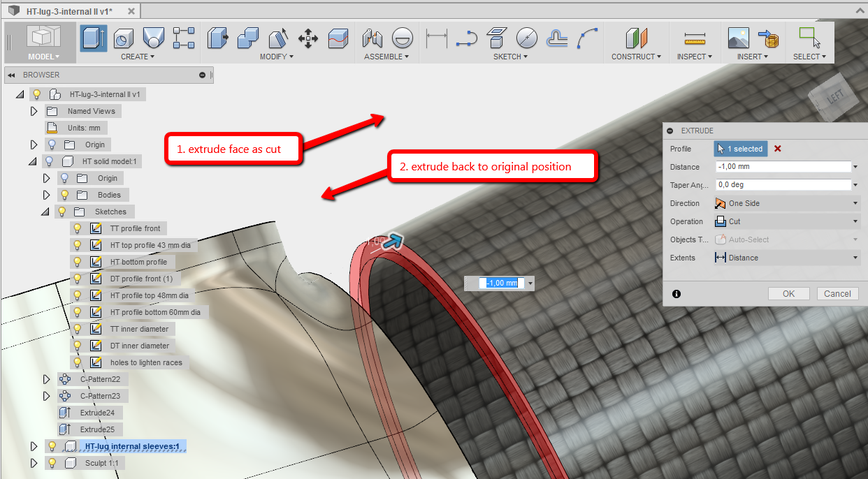Click the window selection icon under Select
Screen dimensions: 868x479
pyautogui.click(x=809, y=37)
